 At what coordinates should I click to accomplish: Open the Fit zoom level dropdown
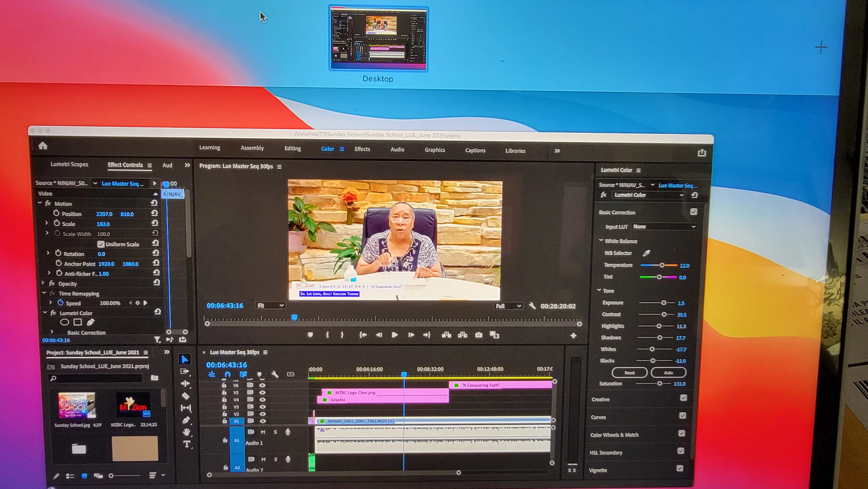tap(270, 306)
